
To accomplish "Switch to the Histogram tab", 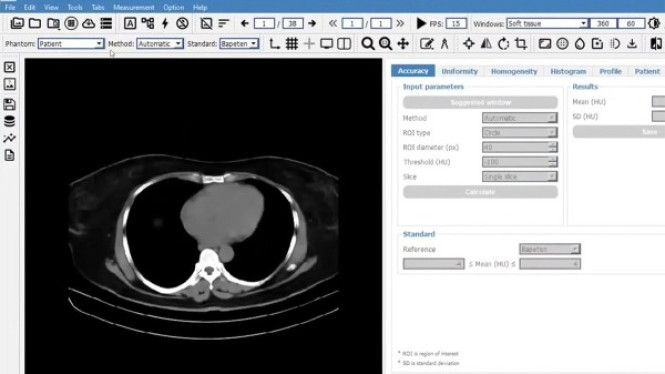I will (x=568, y=71).
